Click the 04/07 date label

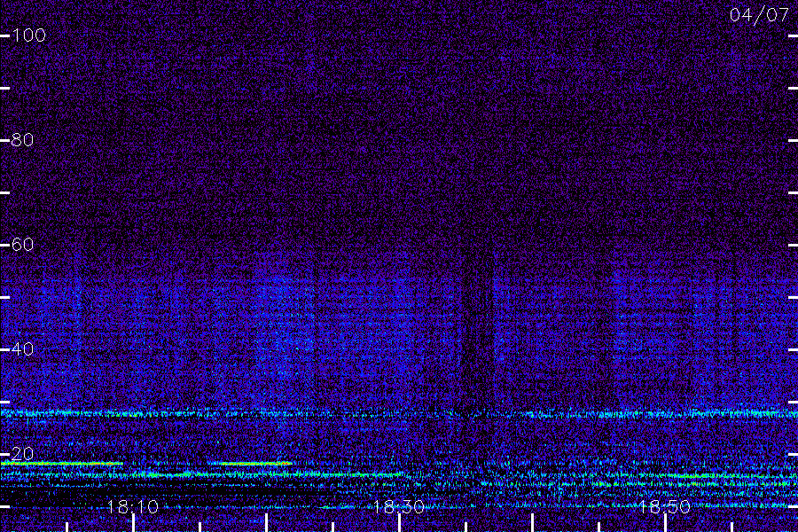759,15
